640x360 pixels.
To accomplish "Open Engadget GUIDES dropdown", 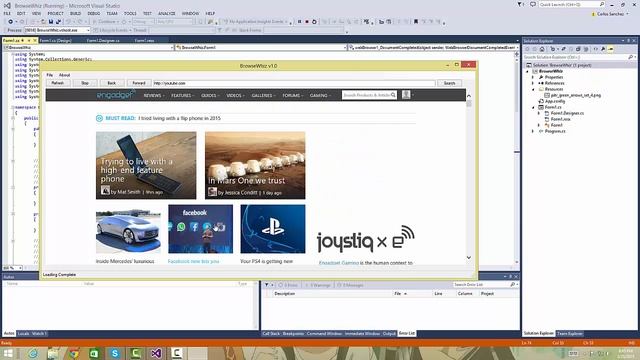I will [x=210, y=96].
